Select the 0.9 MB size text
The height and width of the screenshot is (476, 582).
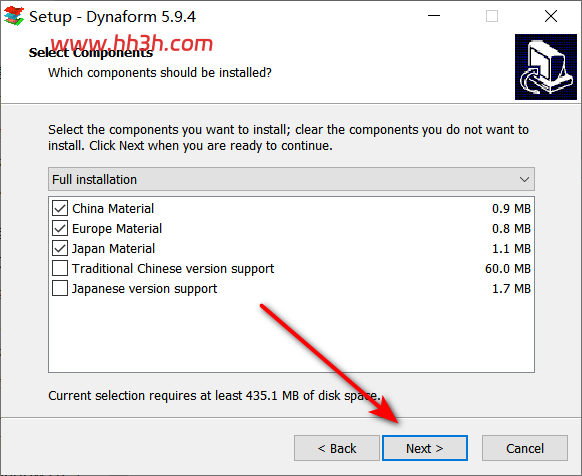point(511,209)
